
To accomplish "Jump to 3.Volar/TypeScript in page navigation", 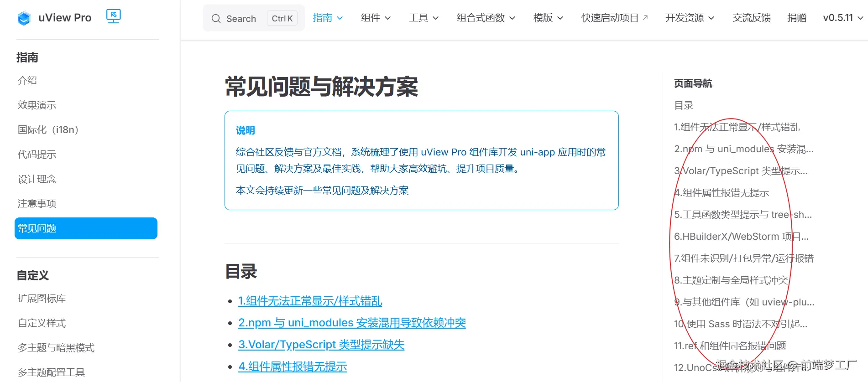I will point(741,171).
